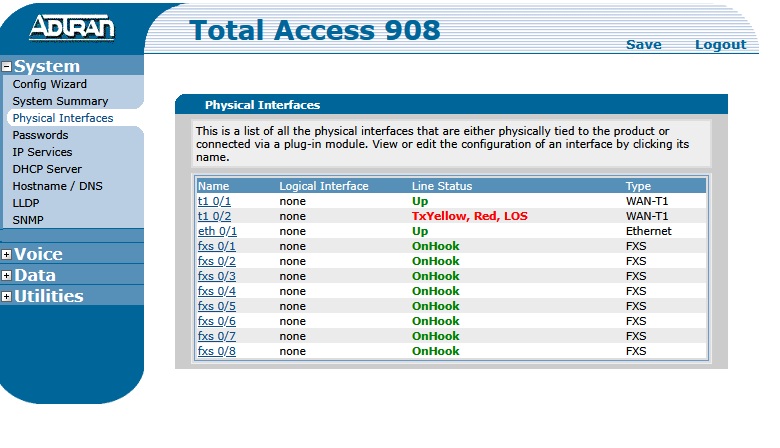Click the Logout link
780x448 pixels.
pyautogui.click(x=720, y=45)
